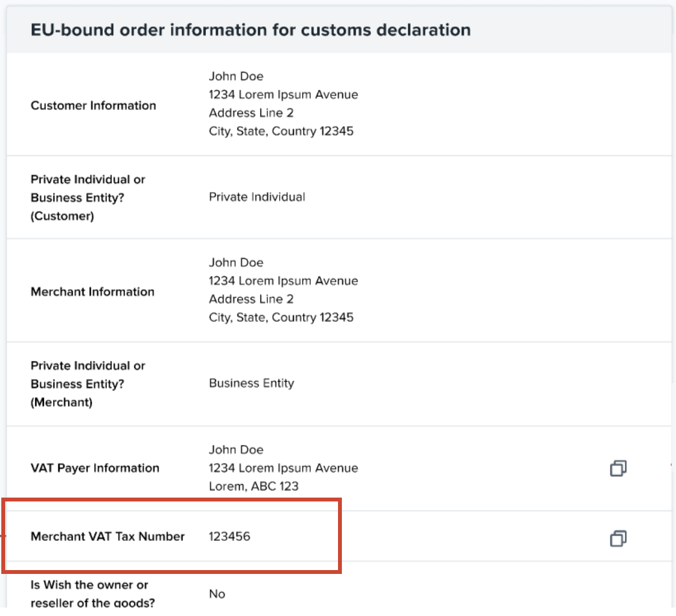Image resolution: width=676 pixels, height=616 pixels.
Task: Click the Private Individual value
Action: (x=256, y=197)
